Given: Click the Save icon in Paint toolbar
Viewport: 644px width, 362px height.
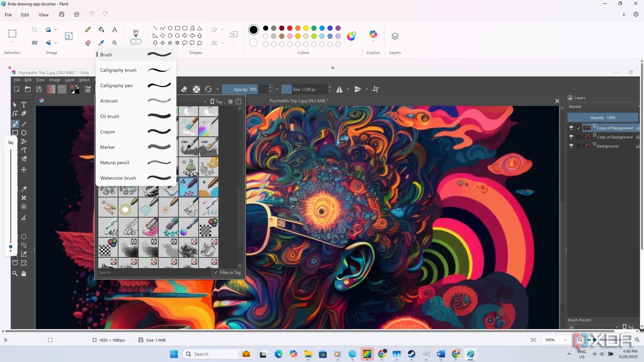Looking at the screenshot, I should point(62,14).
